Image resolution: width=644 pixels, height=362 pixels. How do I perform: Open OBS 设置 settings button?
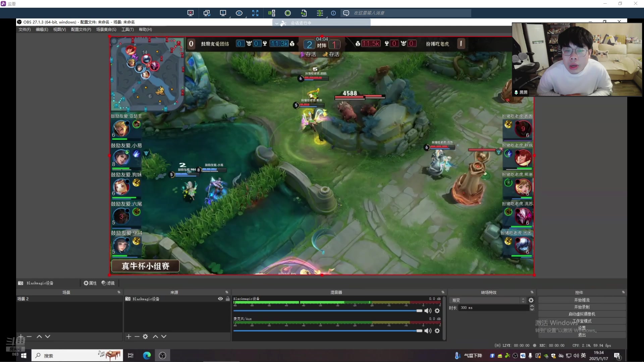click(x=582, y=328)
